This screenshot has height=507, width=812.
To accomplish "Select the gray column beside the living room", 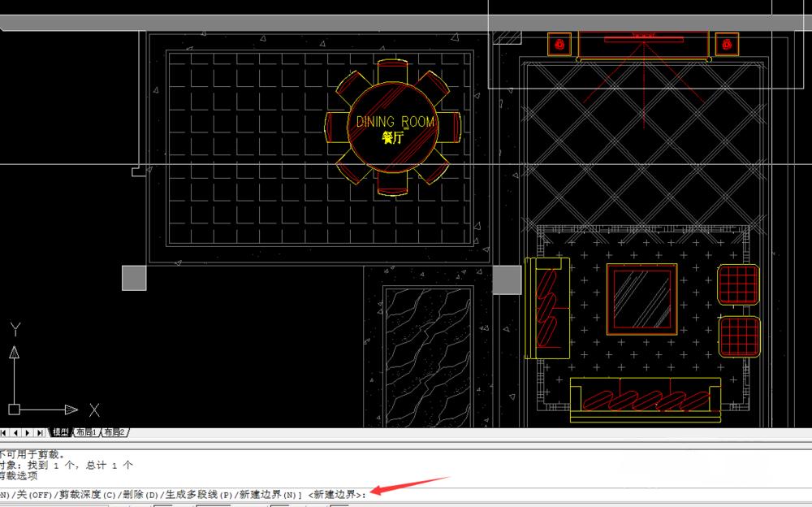I will tap(507, 280).
